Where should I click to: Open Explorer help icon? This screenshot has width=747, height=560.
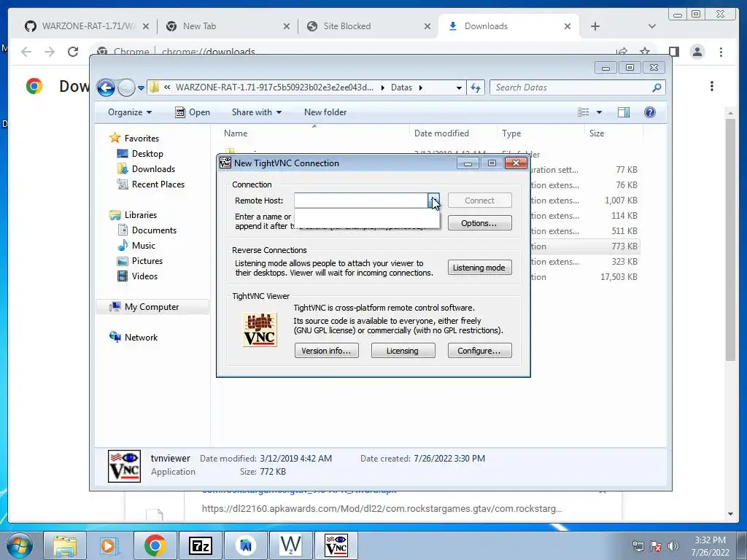coord(650,112)
